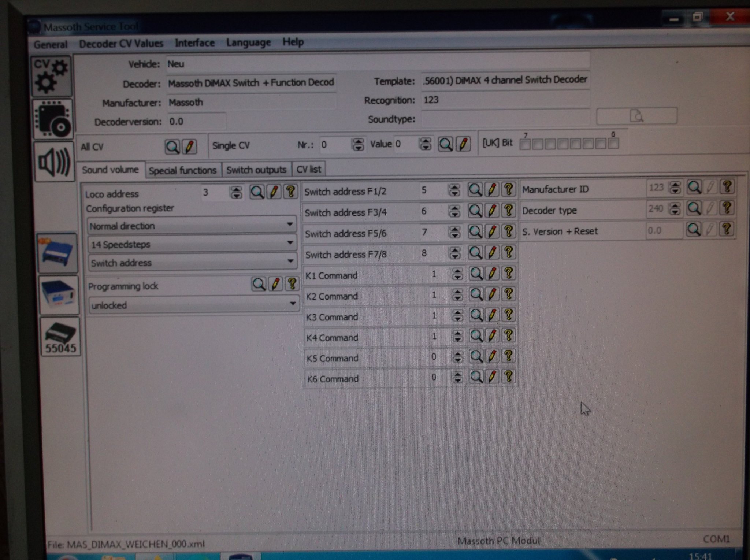This screenshot has width=750, height=560.
Task: Toggle bit 1 checkbox
Action: (x=601, y=144)
